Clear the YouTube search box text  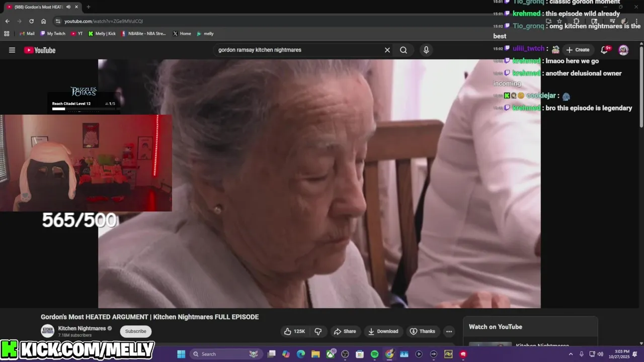[x=387, y=50]
